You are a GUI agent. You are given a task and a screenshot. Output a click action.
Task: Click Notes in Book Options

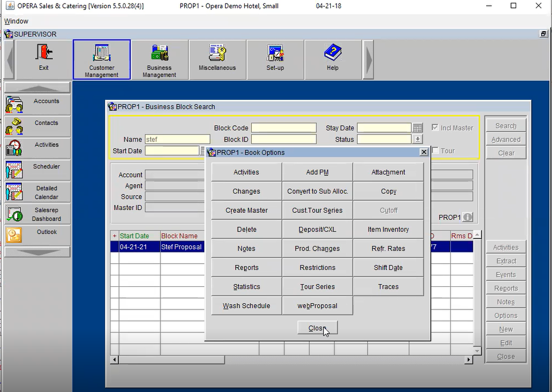[247, 248]
